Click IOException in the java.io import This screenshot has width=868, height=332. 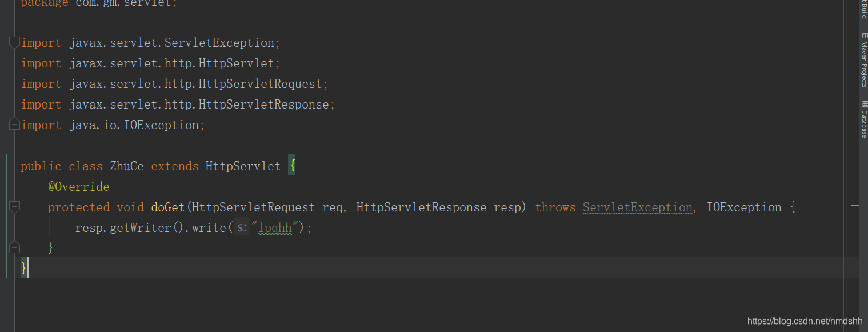point(161,125)
